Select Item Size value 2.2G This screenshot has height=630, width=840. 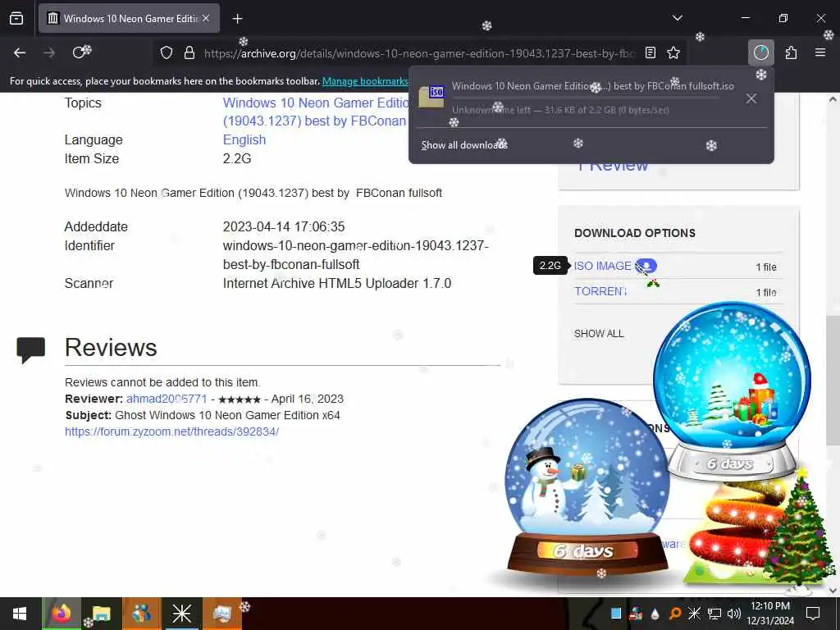click(x=237, y=158)
